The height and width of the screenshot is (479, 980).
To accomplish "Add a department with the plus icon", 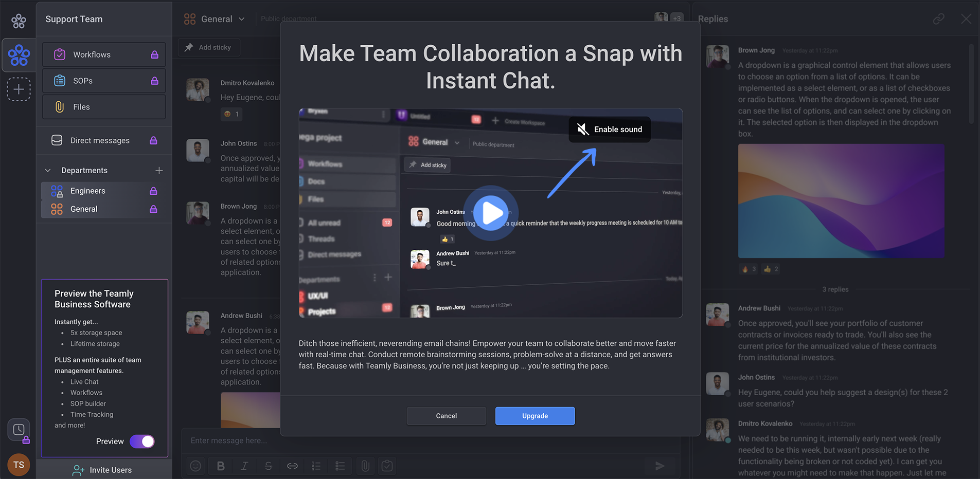I will point(159,170).
